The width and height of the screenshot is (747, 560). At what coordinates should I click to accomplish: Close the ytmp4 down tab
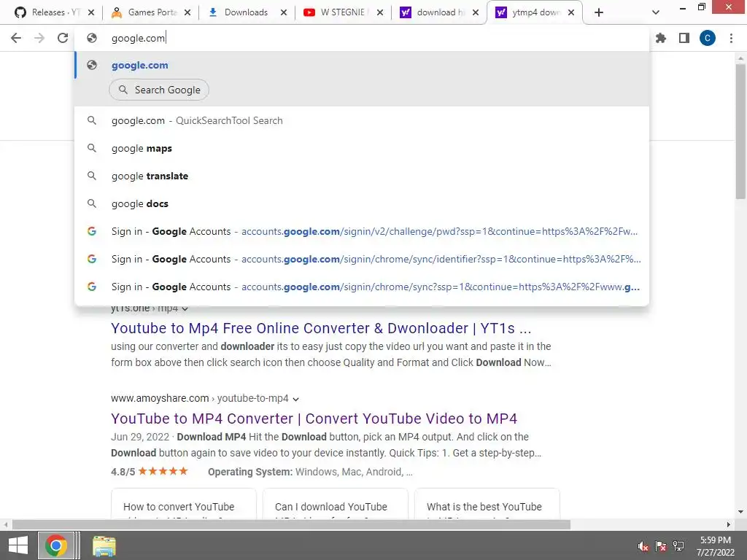coord(571,12)
